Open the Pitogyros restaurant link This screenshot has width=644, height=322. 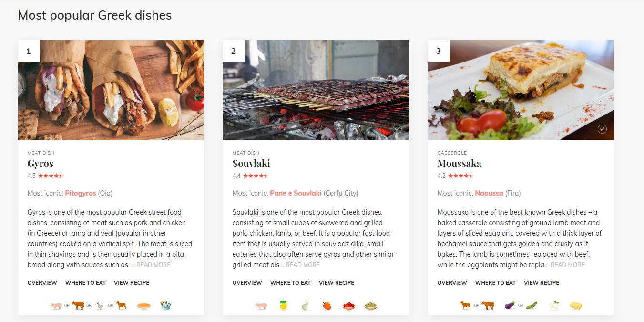pyautogui.click(x=81, y=193)
